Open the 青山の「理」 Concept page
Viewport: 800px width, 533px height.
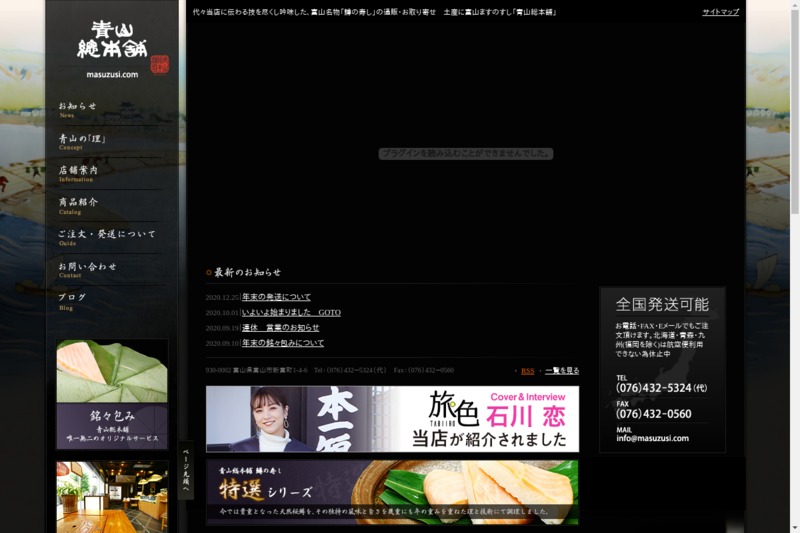tap(82, 141)
